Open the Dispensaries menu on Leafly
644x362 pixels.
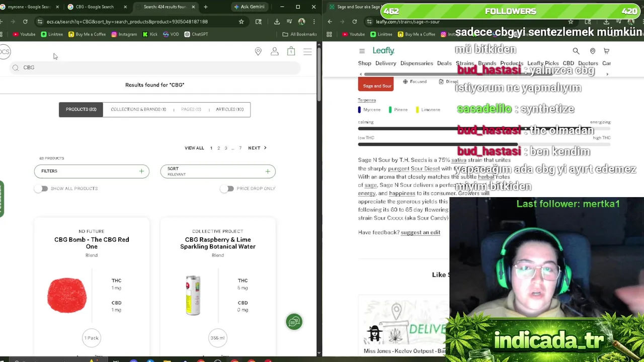tap(417, 63)
